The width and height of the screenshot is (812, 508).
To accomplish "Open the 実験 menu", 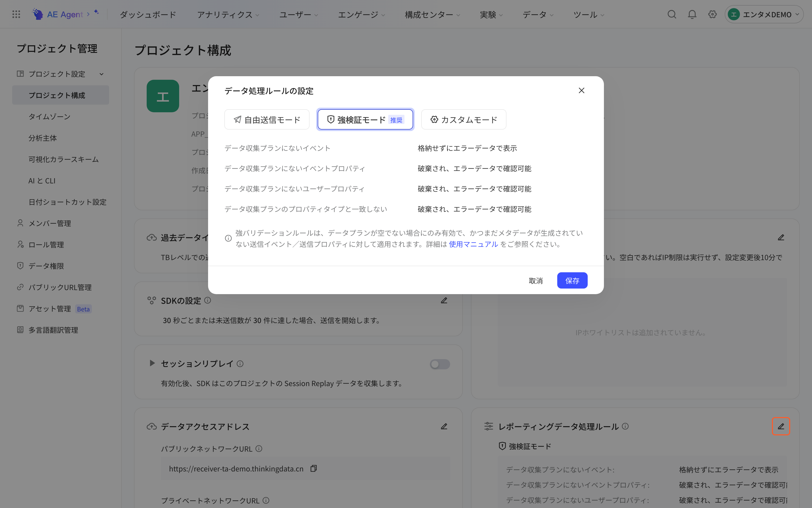I will pos(491,14).
